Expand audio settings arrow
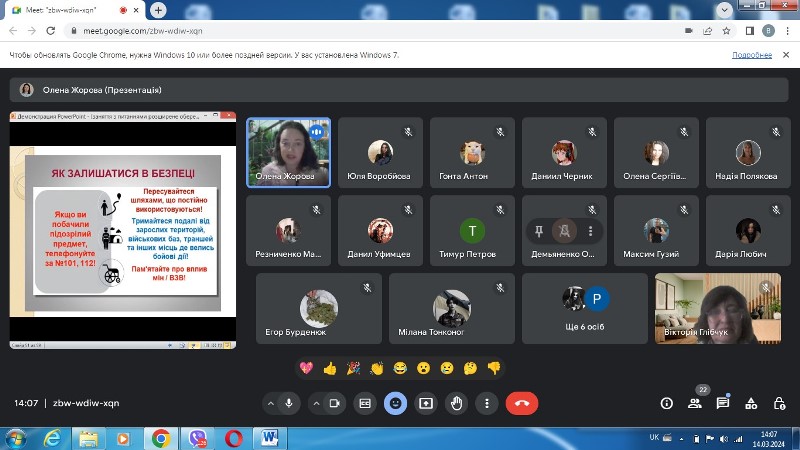This screenshot has height=450, width=800. click(x=271, y=404)
